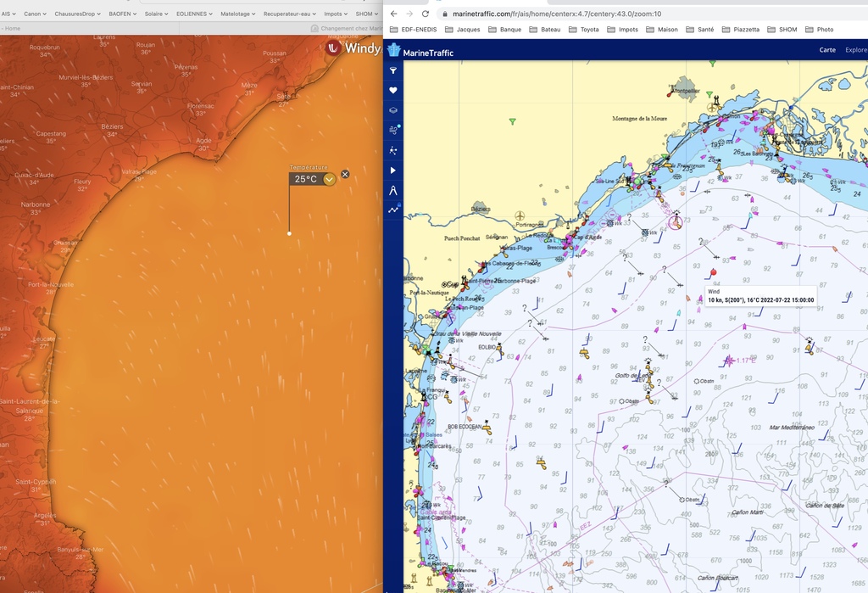868x593 pixels.
Task: Click the green filter marker on MarineTraffic map
Action: click(513, 121)
